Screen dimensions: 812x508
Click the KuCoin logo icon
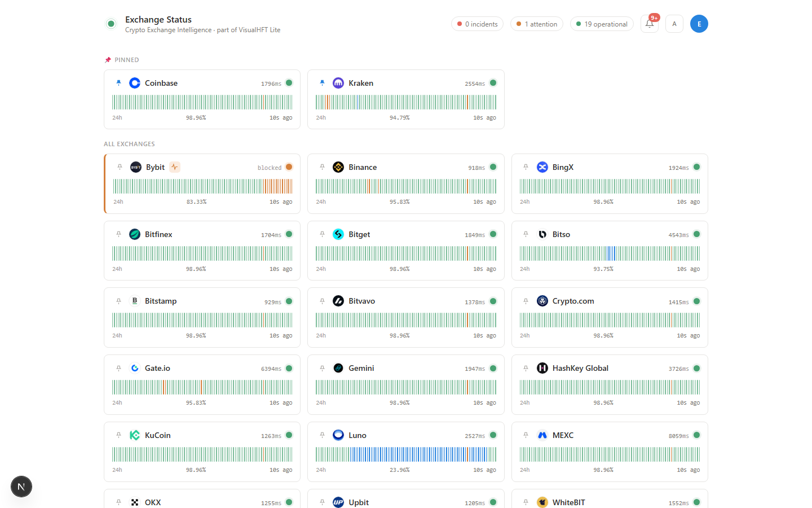click(x=135, y=435)
